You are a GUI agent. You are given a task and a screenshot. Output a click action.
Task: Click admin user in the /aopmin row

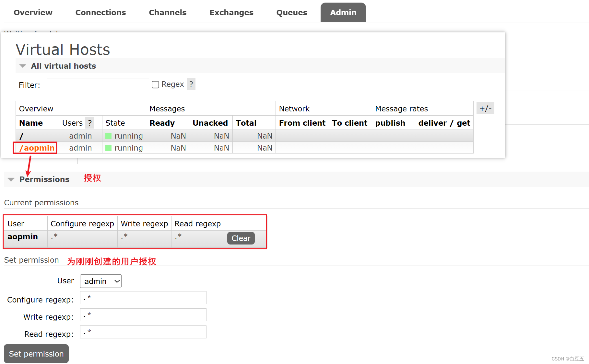pyautogui.click(x=80, y=148)
